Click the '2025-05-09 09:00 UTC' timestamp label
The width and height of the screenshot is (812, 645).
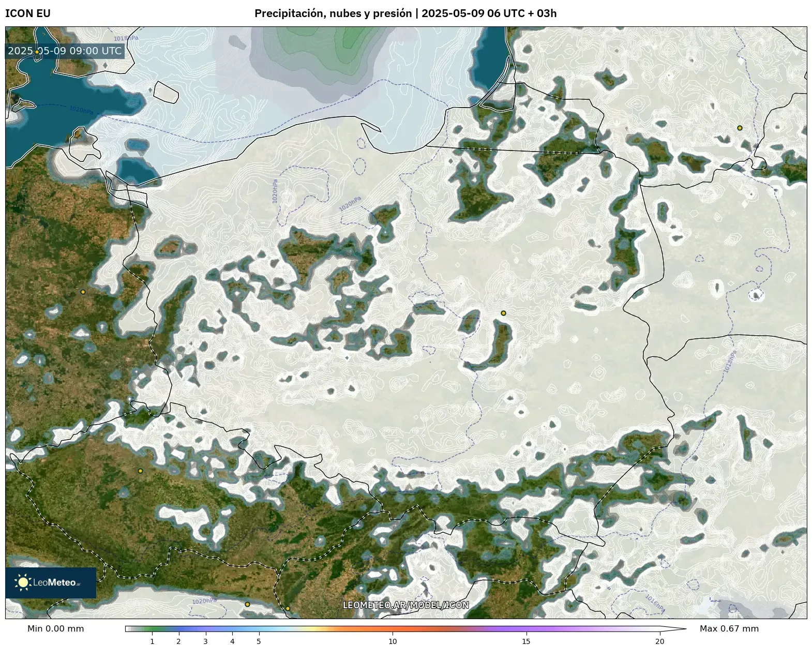[65, 51]
